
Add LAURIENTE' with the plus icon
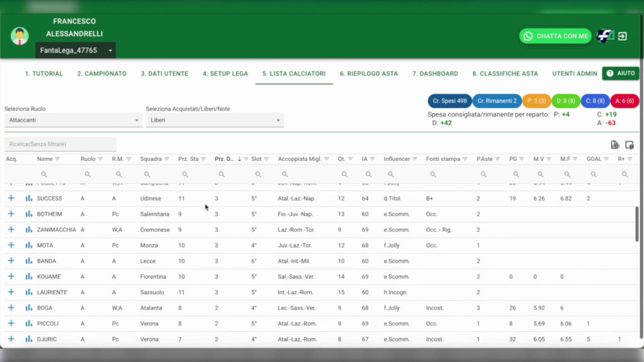click(x=11, y=292)
